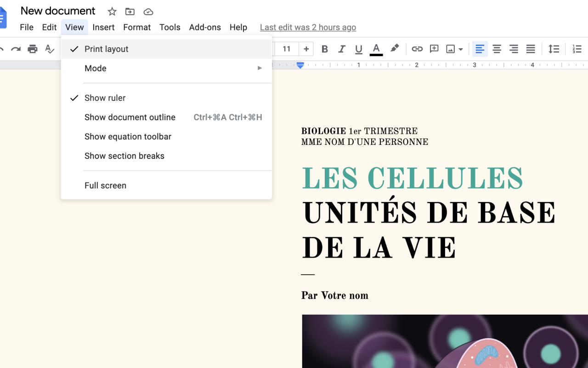Click the MME NOM D'UNE PERSONNE line
Screen dimensions: 588x368
365,142
